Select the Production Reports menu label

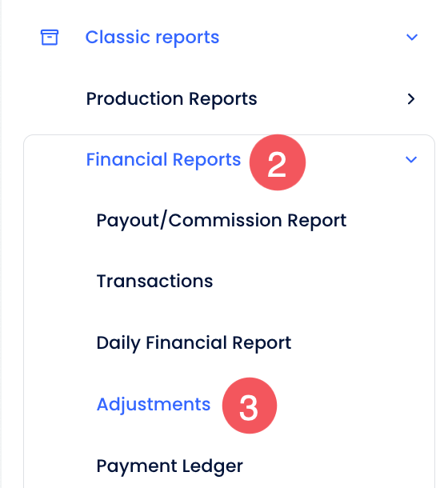tap(171, 99)
